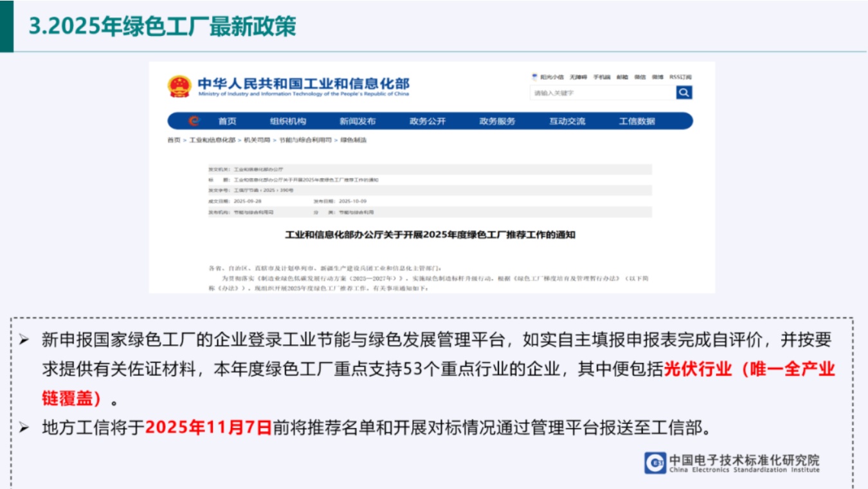Open the 微信 link in the top bar
Image resolution: width=868 pixels, height=489 pixels.
640,77
